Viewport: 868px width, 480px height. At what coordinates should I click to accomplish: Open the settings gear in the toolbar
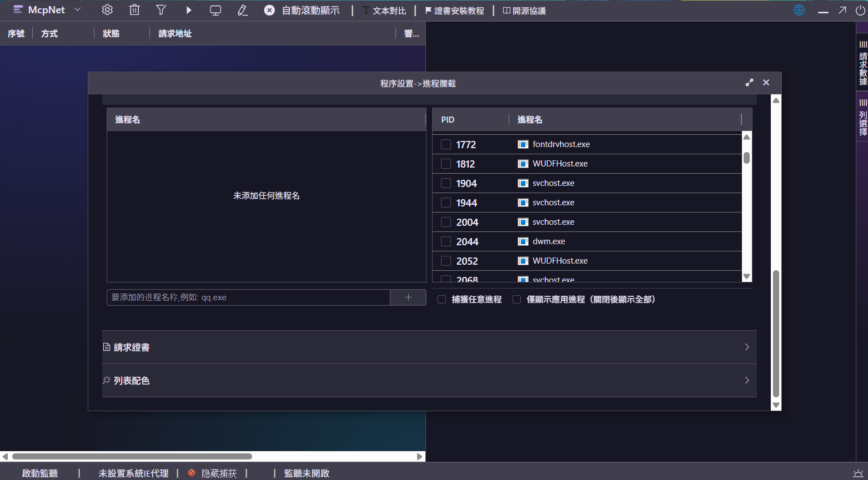click(107, 10)
